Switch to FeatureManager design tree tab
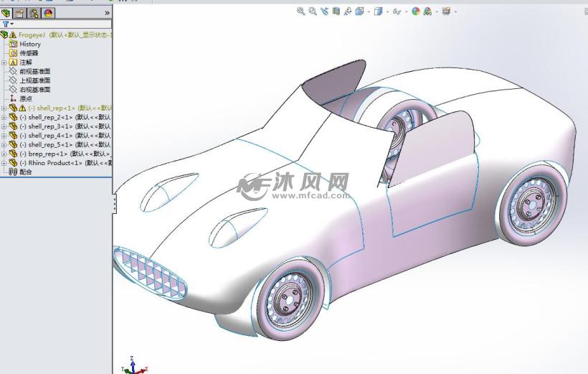This screenshot has width=588, height=374. coord(6,13)
